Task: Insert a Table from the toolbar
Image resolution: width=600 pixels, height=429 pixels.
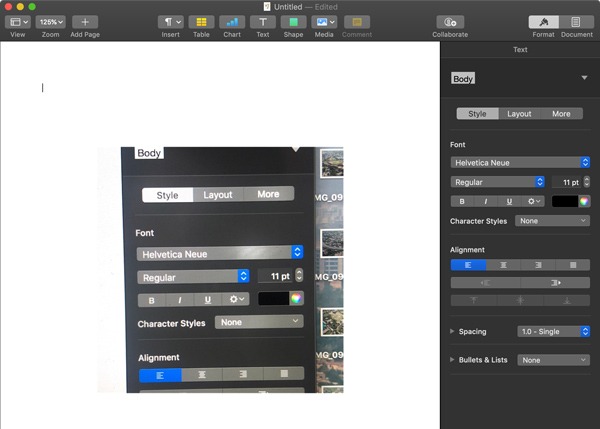Action: (x=201, y=22)
